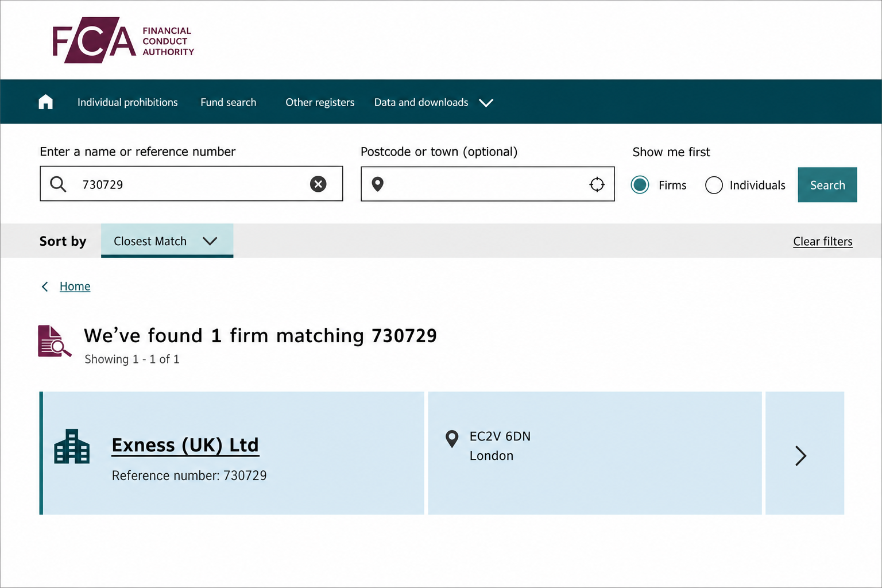Click the 'Show me first' label
Viewport: 882px width, 588px height.
671,152
